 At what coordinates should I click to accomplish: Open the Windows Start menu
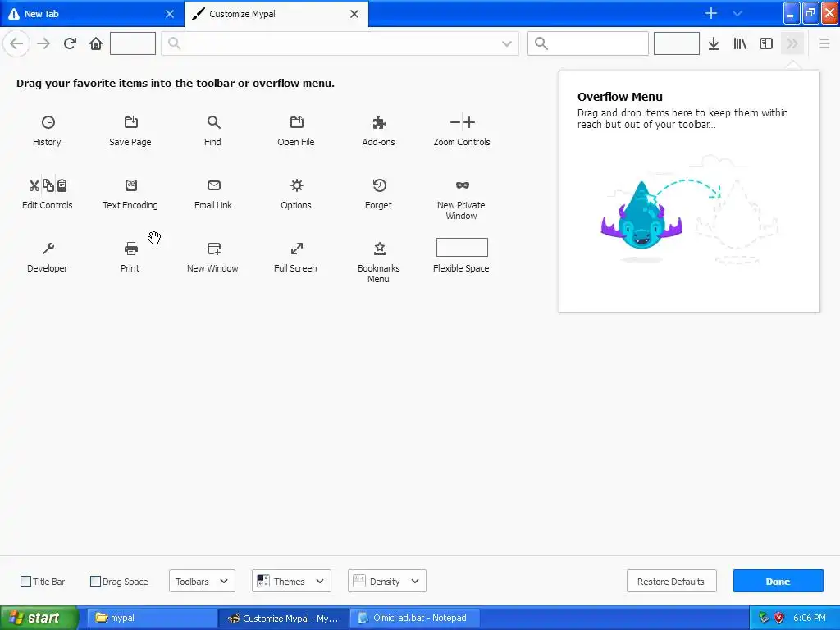point(39,619)
